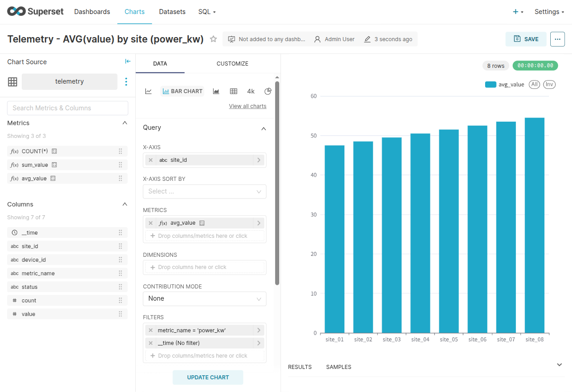Click the site_01 bar in chart
The height and width of the screenshot is (392, 572).
[334, 239]
